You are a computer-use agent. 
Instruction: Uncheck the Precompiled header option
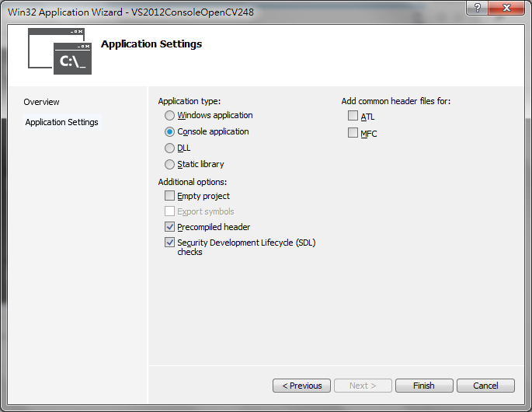pos(169,227)
